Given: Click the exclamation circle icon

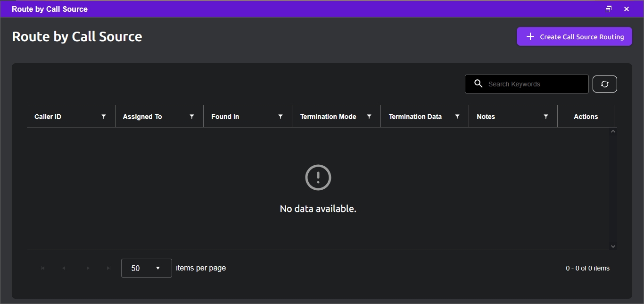Looking at the screenshot, I should 318,177.
